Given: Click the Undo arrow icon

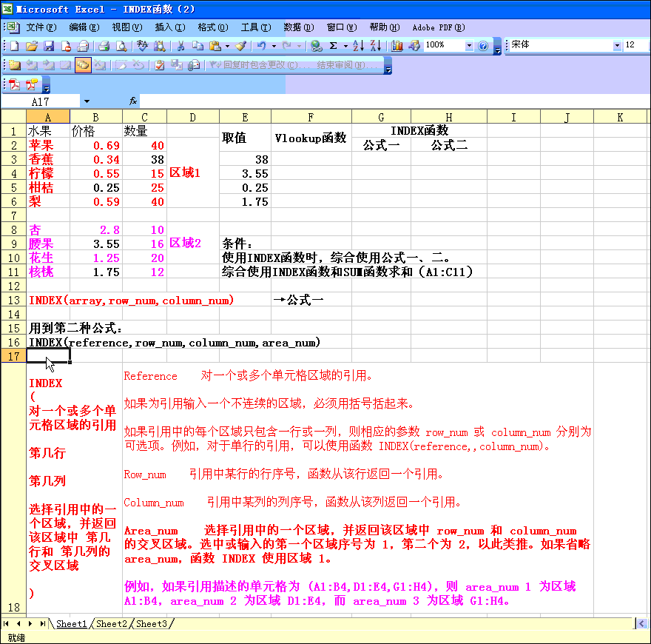Looking at the screenshot, I should pos(261,46).
